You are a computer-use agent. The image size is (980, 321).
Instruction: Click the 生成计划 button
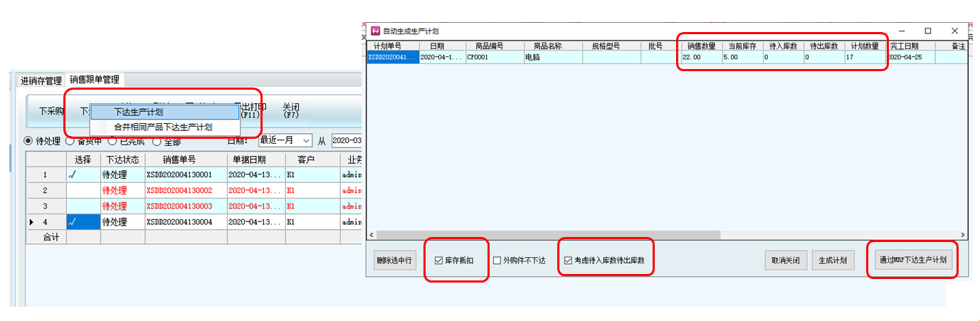(x=833, y=261)
